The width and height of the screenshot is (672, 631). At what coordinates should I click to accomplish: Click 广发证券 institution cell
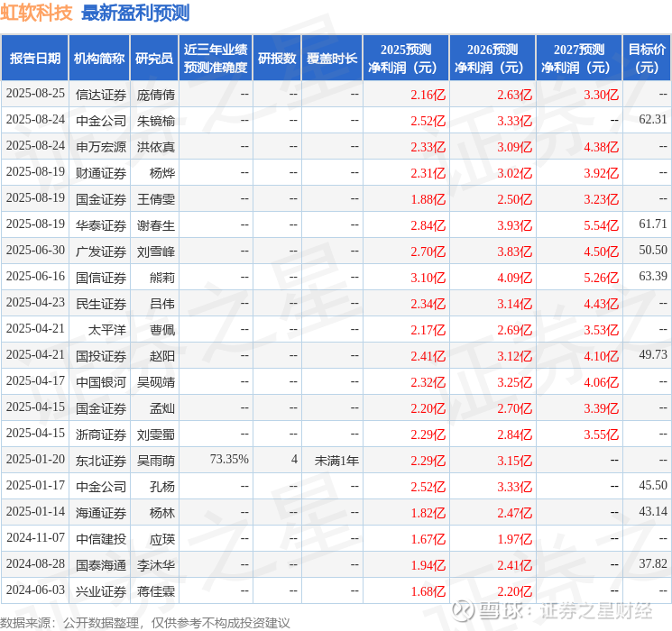point(101,251)
